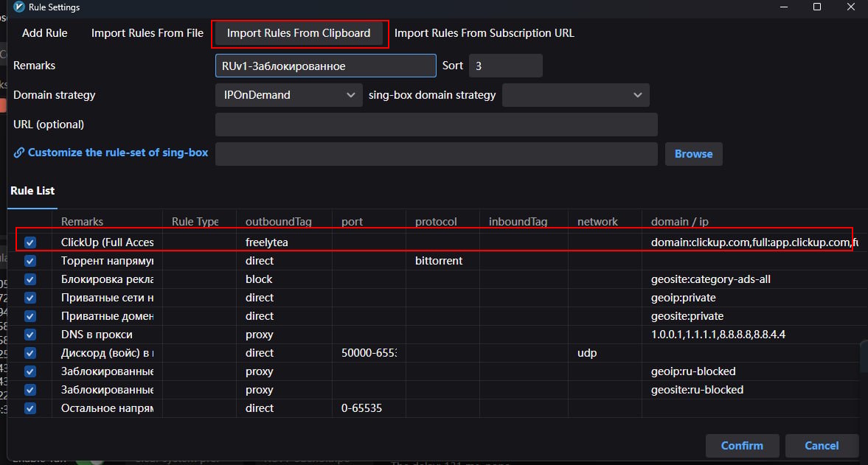Toggle checkbox for the 0-65535 port rule
Screen dimensions: 868x465
coord(30,408)
